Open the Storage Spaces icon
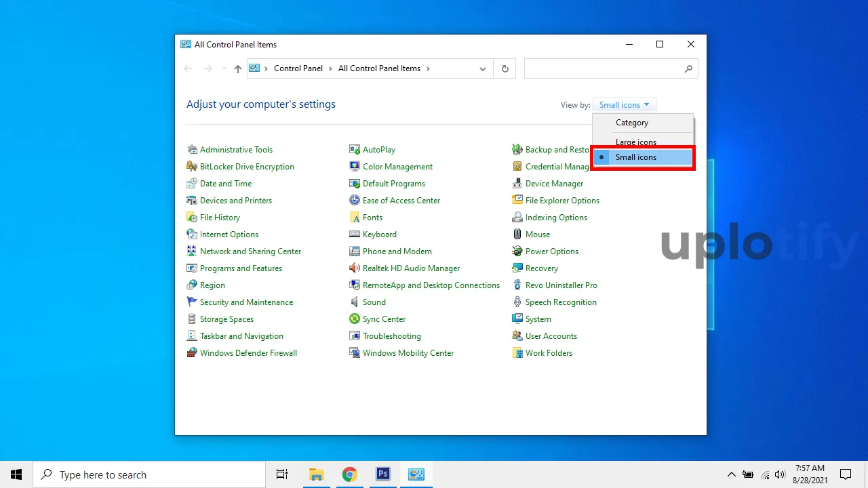 [x=192, y=319]
